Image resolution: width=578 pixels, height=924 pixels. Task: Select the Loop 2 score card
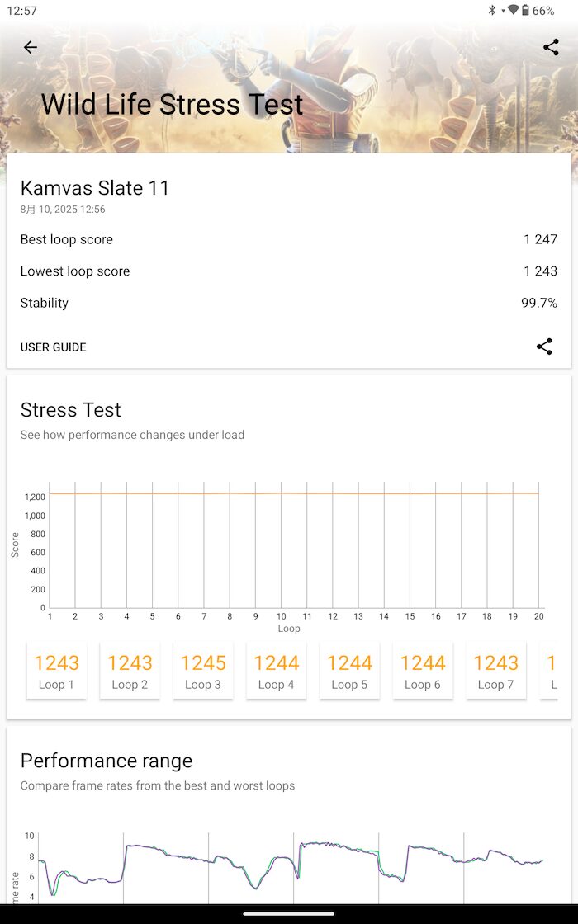(130, 671)
